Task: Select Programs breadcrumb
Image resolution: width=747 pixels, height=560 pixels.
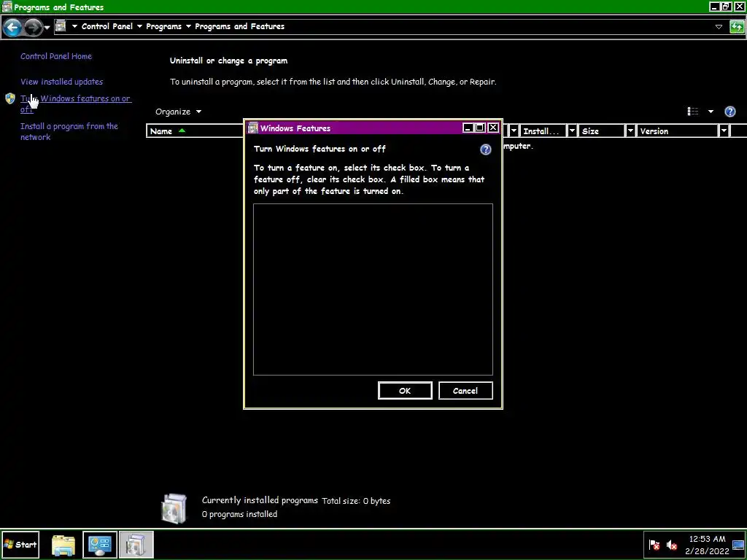Action: point(163,26)
